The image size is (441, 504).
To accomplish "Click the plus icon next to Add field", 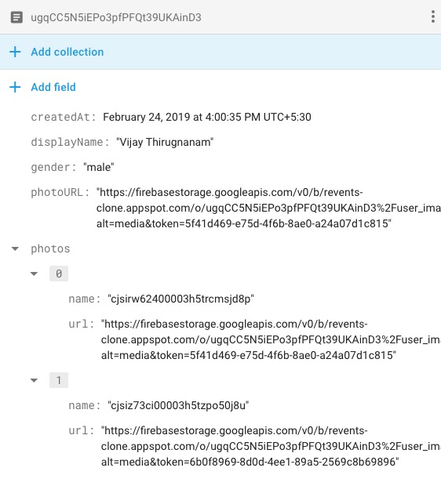I will (x=15, y=87).
